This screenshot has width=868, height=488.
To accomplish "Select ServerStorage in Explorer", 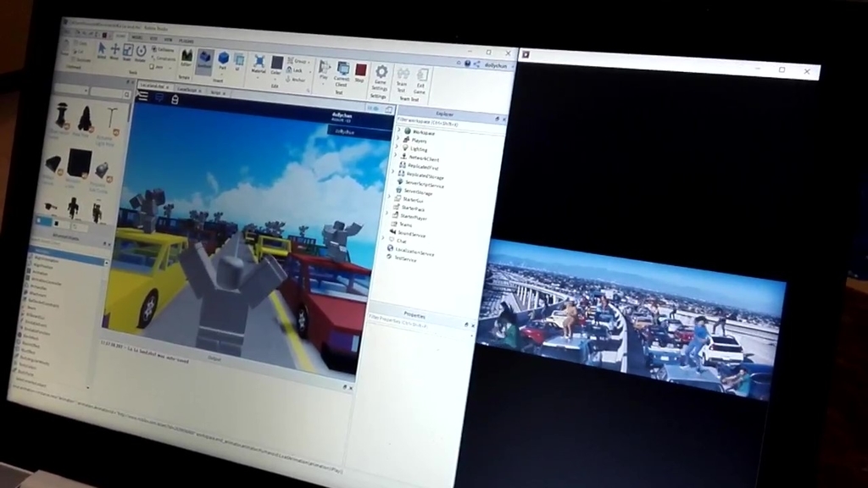I will (414, 191).
